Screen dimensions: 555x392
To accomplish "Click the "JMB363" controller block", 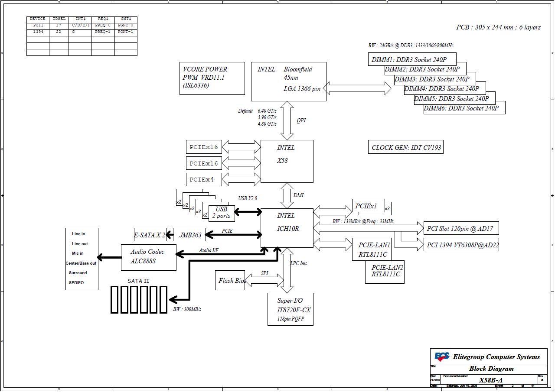I will point(190,235).
